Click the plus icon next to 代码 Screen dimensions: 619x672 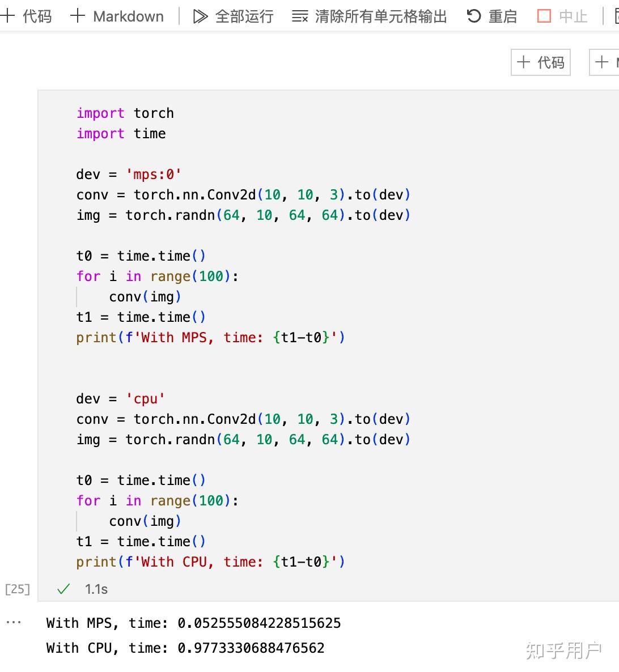pyautogui.click(x=8, y=15)
